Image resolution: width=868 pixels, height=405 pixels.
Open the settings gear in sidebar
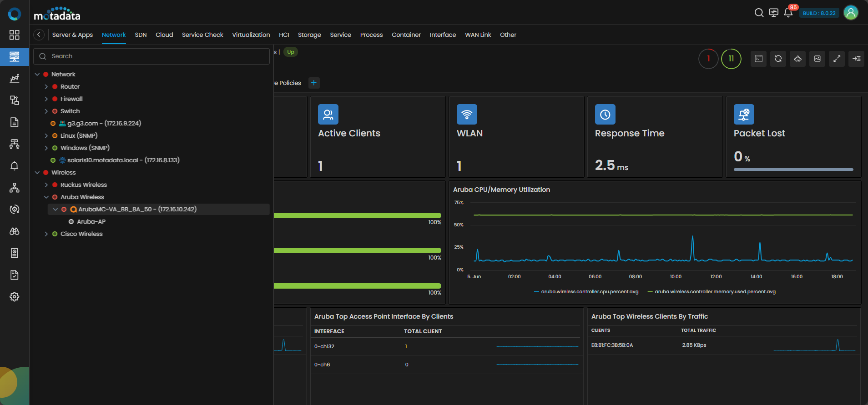15,297
